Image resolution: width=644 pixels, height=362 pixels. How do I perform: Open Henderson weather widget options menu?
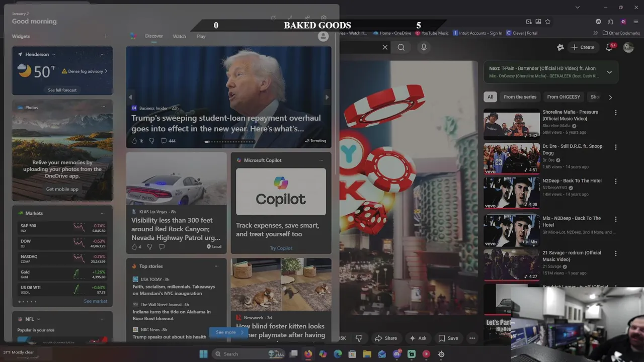(x=103, y=54)
